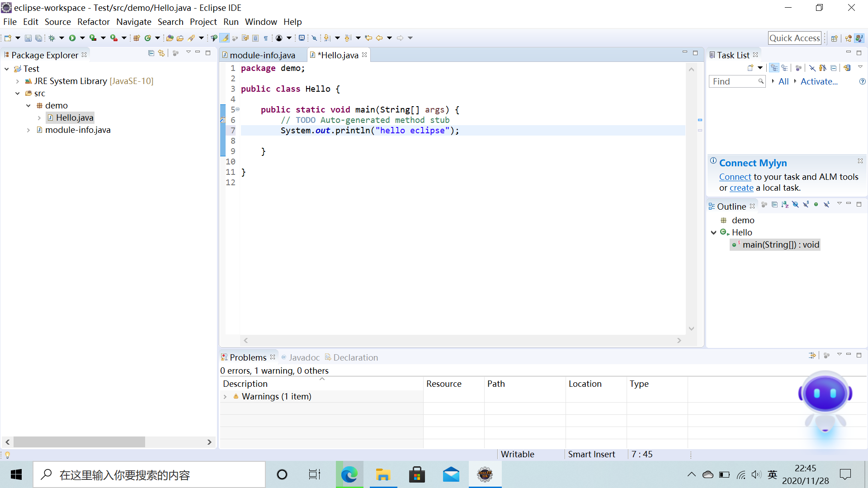The image size is (868, 488).
Task: Click the Package Explorer horizontal scrollbar thumb
Action: 79,442
